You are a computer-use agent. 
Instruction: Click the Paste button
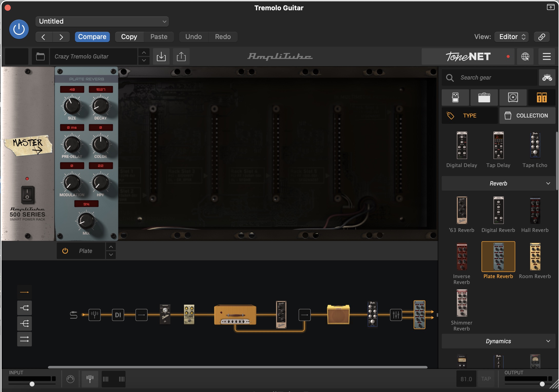coord(159,37)
